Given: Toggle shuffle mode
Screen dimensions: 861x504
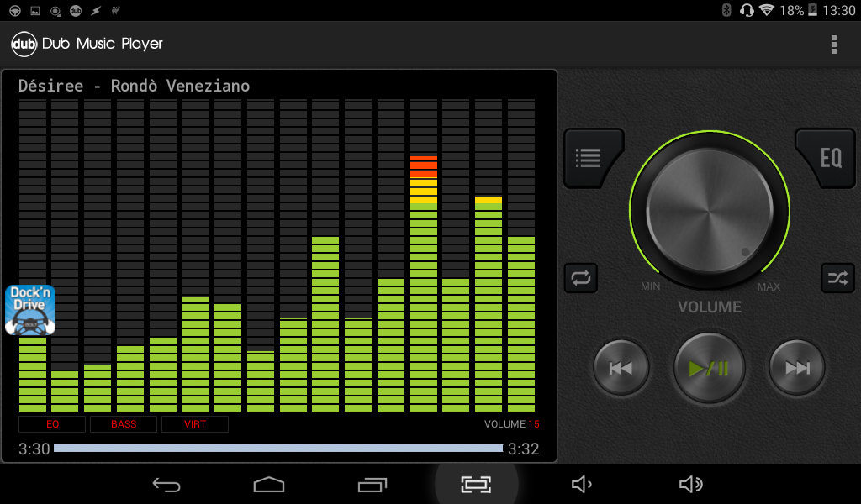Looking at the screenshot, I should (837, 277).
